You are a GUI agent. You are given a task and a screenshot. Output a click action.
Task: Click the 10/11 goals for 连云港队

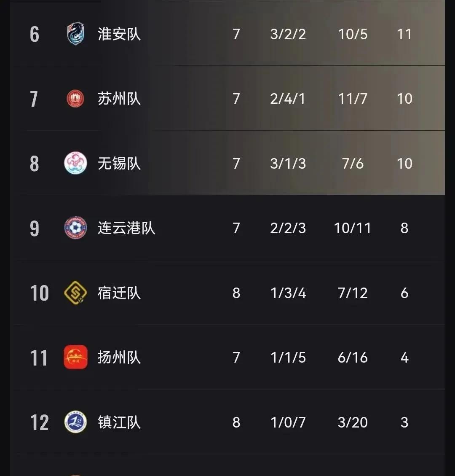353,228
